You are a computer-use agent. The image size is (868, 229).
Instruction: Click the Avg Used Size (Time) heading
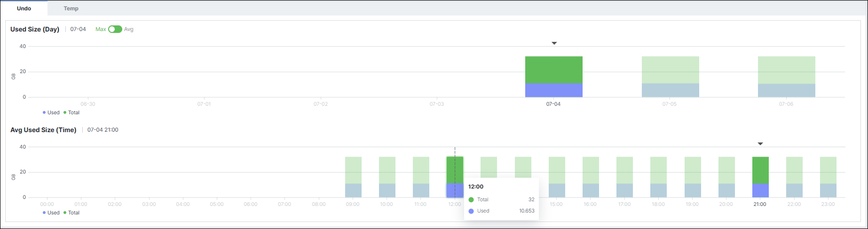pyautogui.click(x=43, y=130)
